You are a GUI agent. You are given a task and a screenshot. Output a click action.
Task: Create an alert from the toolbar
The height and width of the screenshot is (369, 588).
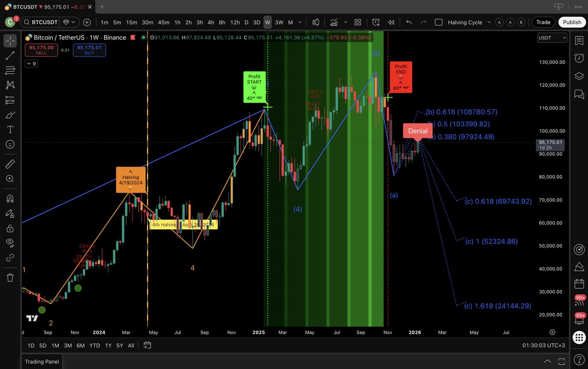coord(376,22)
